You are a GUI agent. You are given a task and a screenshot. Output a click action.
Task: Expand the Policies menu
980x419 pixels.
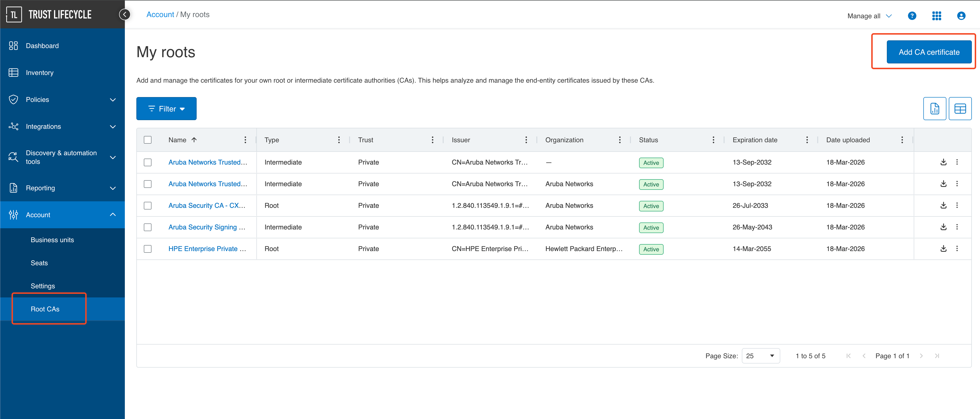[x=62, y=100]
